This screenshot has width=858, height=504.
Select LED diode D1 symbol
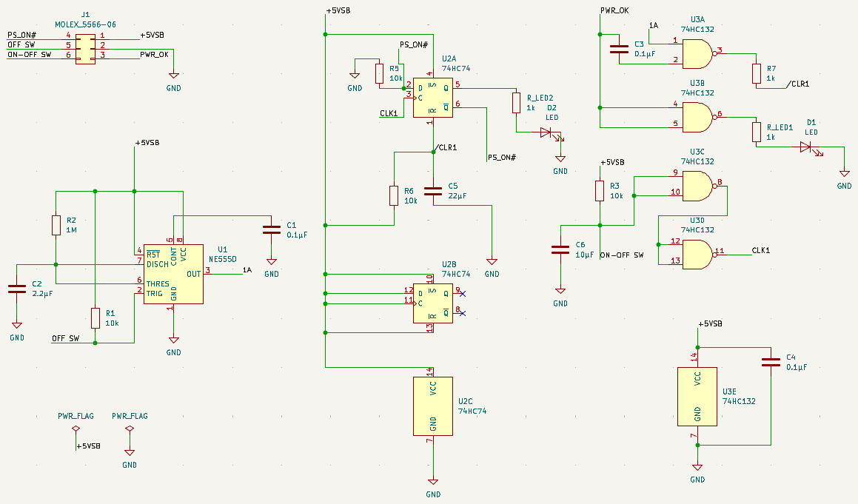807,147
